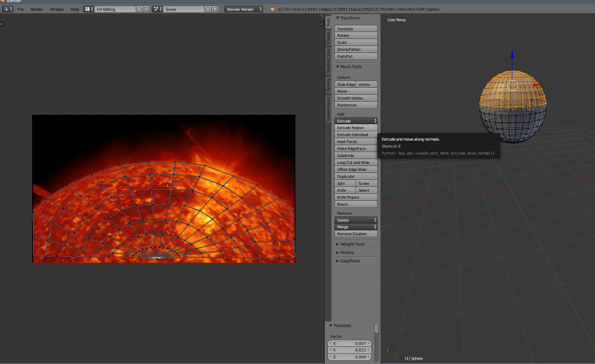
Task: Click the white manipulator center circle
Action: (512, 85)
